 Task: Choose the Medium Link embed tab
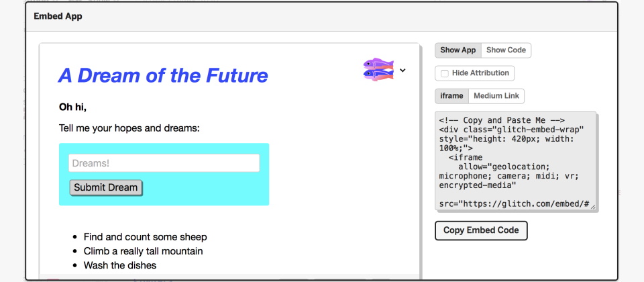[496, 96]
